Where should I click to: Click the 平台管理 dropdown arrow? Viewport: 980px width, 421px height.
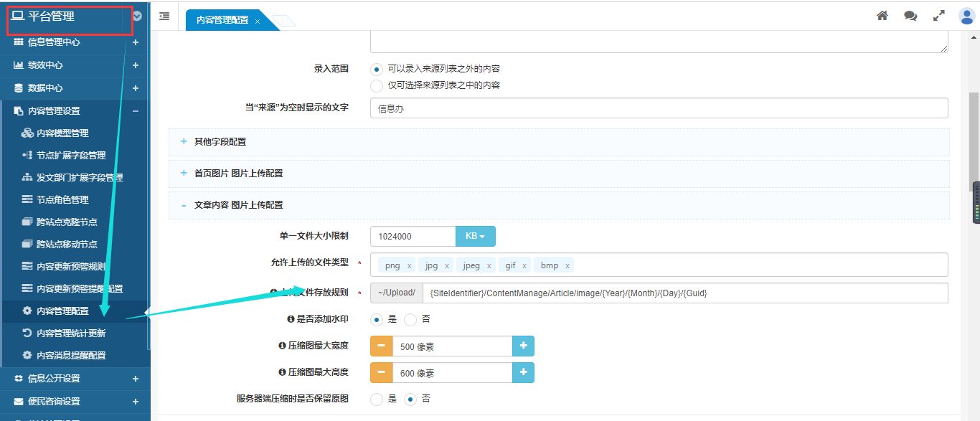click(137, 16)
